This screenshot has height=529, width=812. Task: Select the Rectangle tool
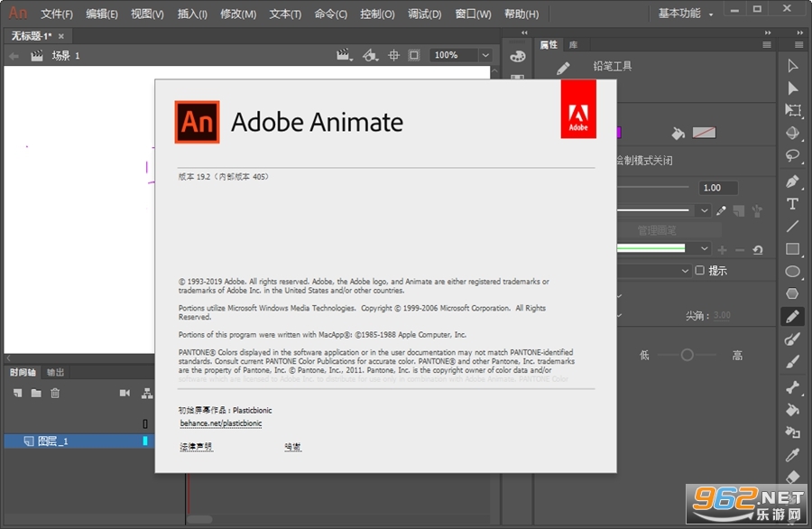click(792, 248)
